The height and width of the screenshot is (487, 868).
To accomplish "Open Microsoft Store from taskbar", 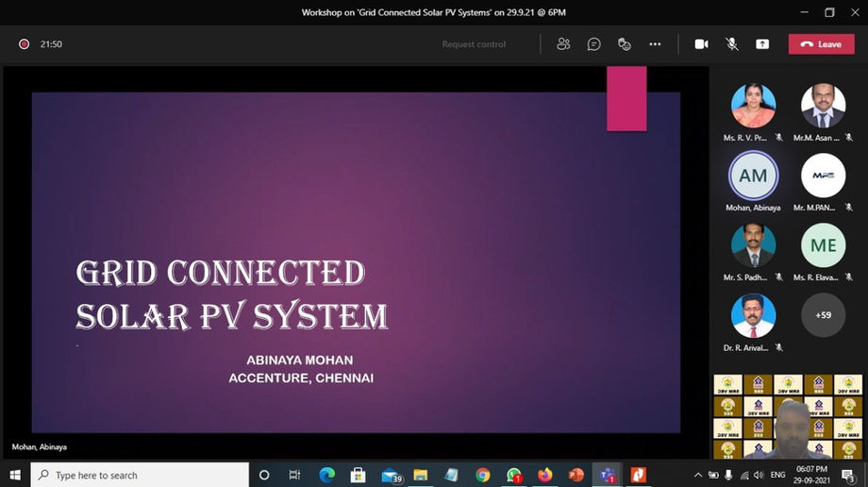I will (358, 475).
